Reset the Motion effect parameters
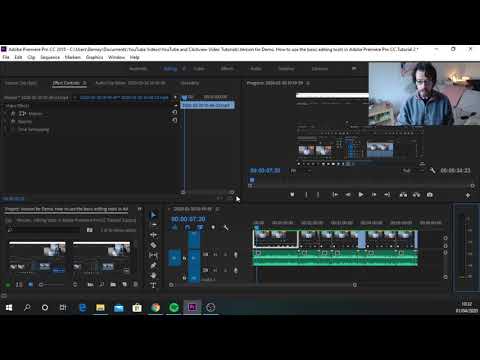Screen dimensions: 480x360 click(174, 113)
